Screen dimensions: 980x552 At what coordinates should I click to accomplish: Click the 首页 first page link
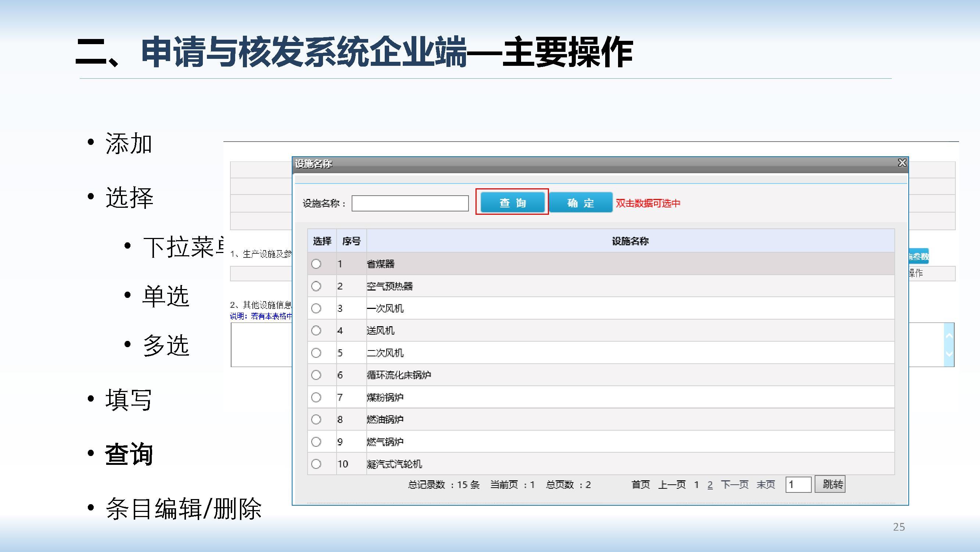(x=640, y=485)
